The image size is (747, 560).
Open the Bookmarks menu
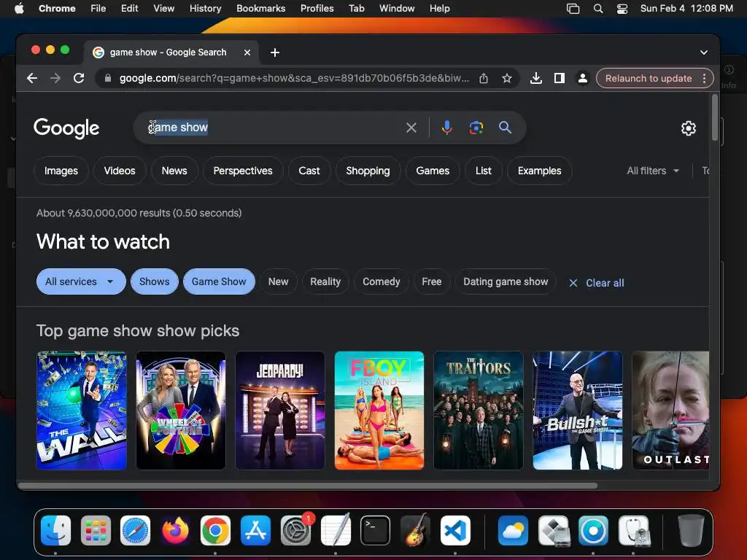coord(260,9)
